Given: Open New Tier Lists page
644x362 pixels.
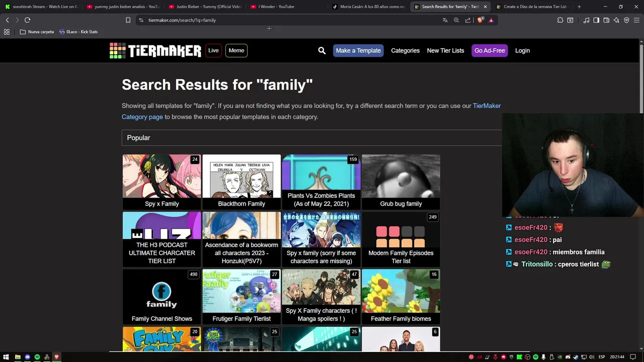Looking at the screenshot, I should tap(445, 50).
